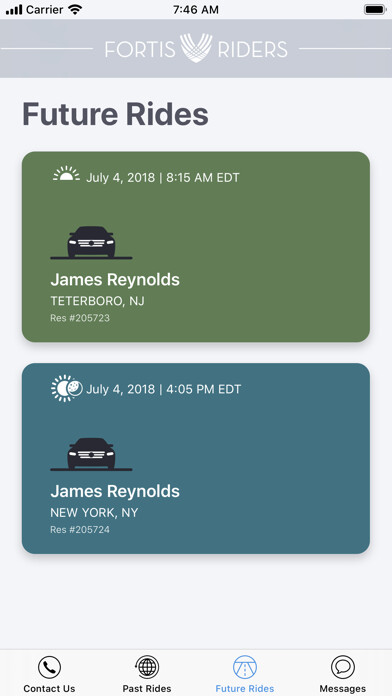Open ride reservation Res #205723
The height and width of the screenshot is (696, 392).
point(80,318)
